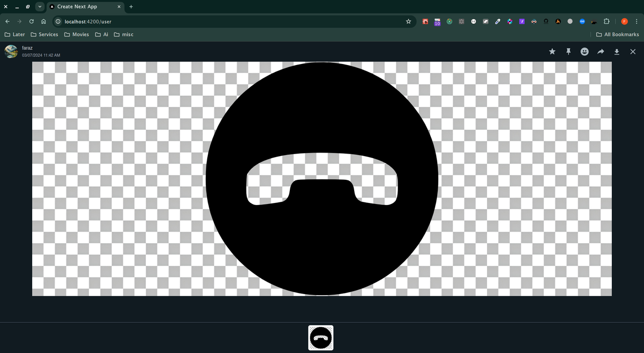Go back in browser history
Viewport: 644px width, 353px height.
click(7, 22)
